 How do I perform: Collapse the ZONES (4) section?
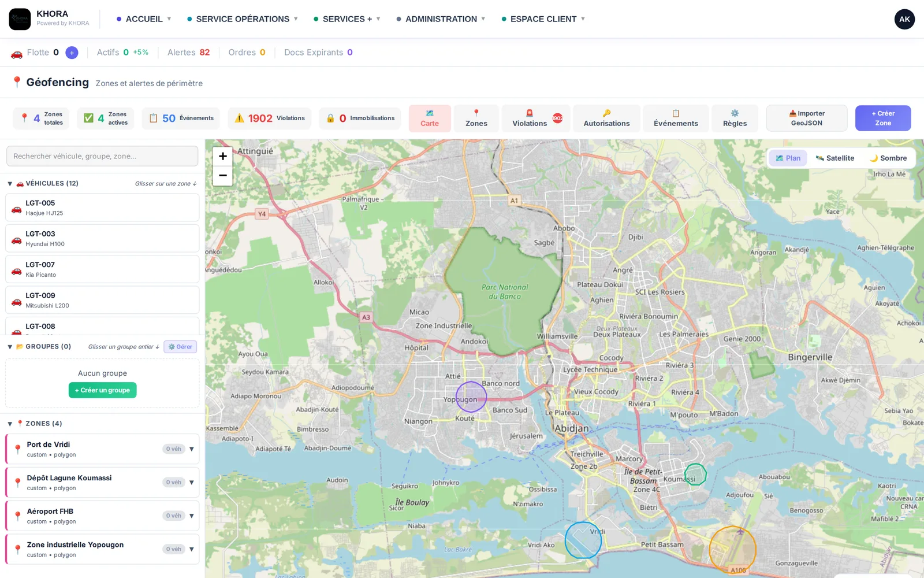tap(10, 424)
